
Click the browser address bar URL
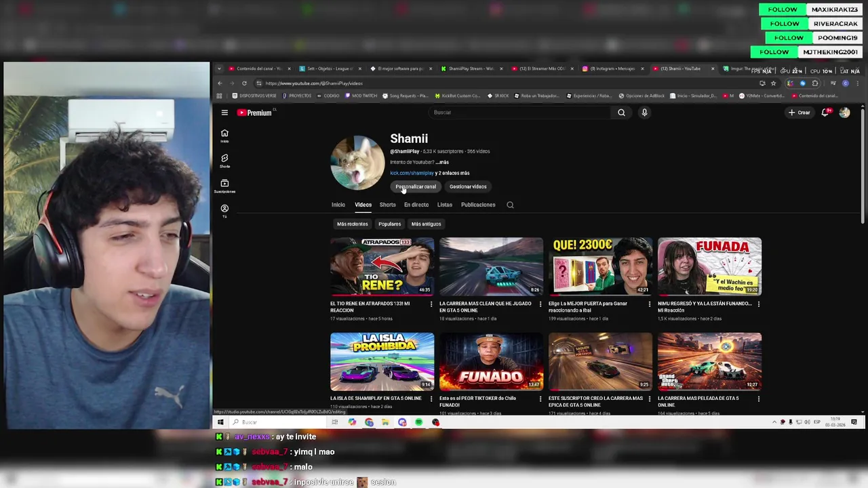point(314,83)
